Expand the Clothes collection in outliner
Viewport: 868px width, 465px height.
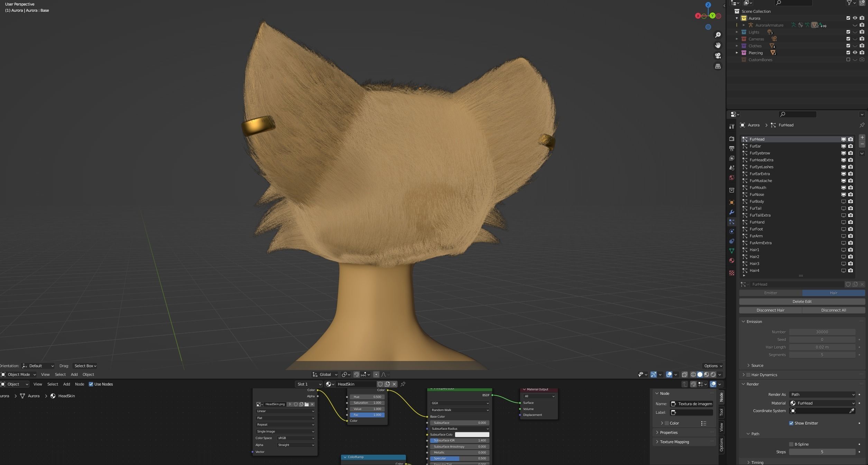pos(737,46)
